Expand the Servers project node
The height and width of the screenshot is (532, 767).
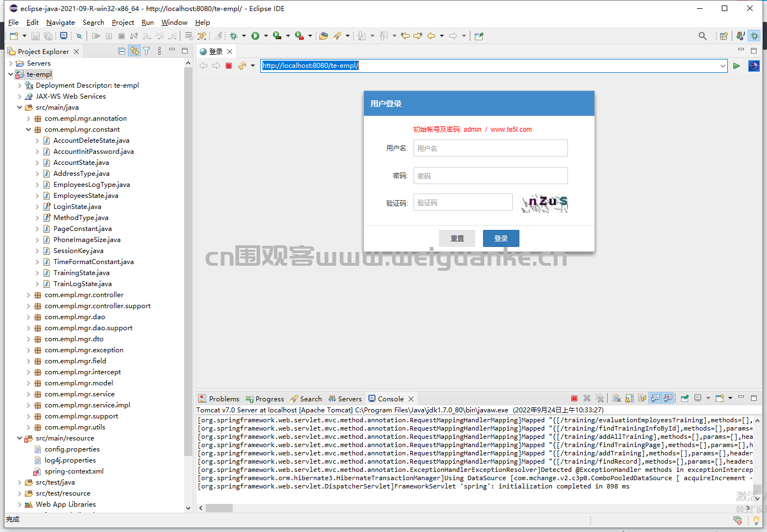point(11,63)
